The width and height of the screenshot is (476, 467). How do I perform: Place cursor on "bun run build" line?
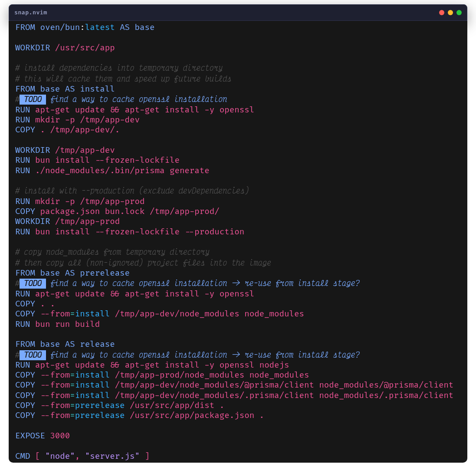coord(67,324)
